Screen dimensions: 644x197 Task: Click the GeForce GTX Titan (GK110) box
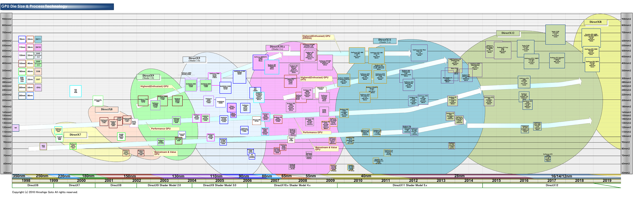(419, 53)
